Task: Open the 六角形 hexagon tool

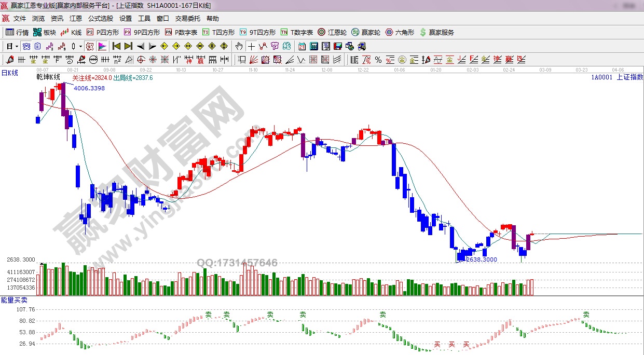Action: 400,32
